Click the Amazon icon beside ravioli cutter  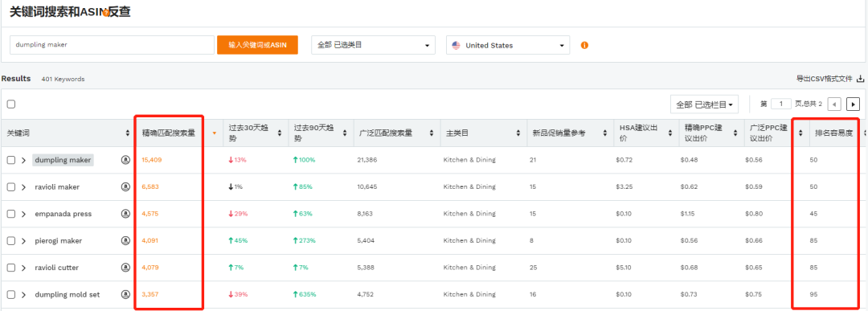[x=125, y=268]
